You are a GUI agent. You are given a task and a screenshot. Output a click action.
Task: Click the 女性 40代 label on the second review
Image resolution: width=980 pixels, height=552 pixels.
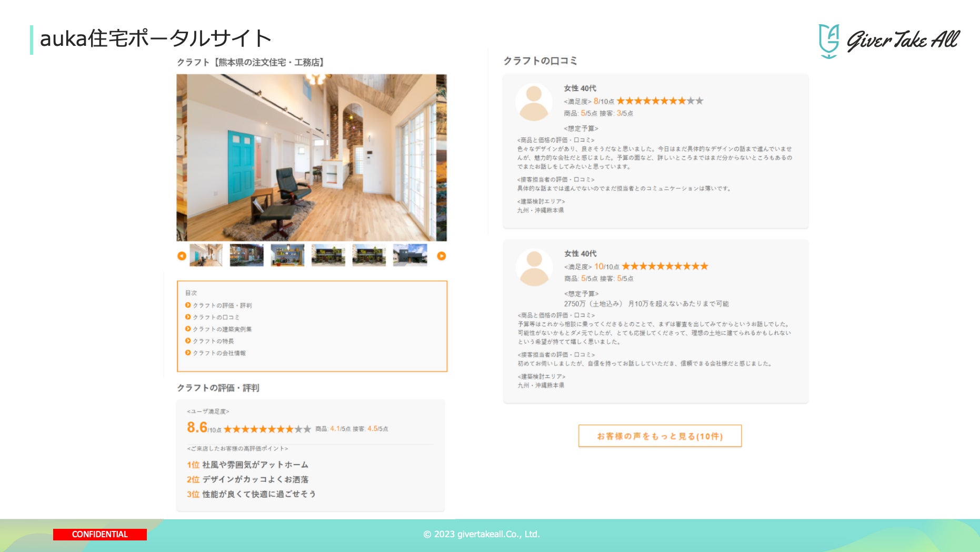581,253
